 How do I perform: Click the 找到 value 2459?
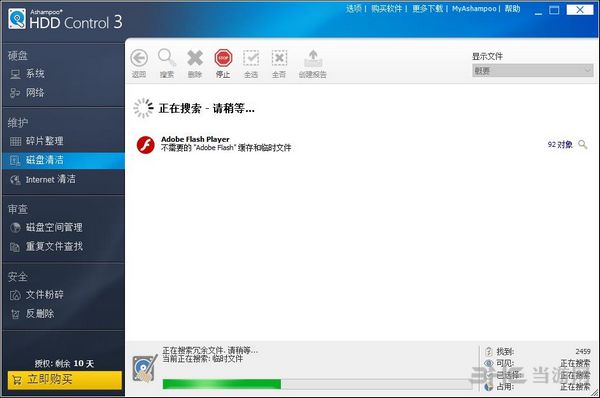(582, 351)
